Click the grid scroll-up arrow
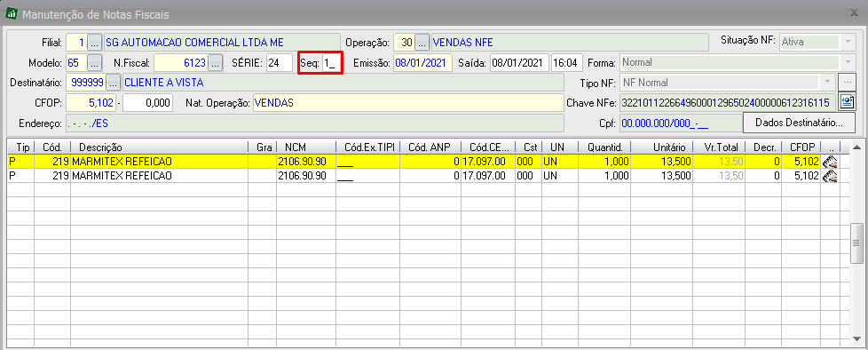Screen dimensions: 868x350 [x=856, y=147]
